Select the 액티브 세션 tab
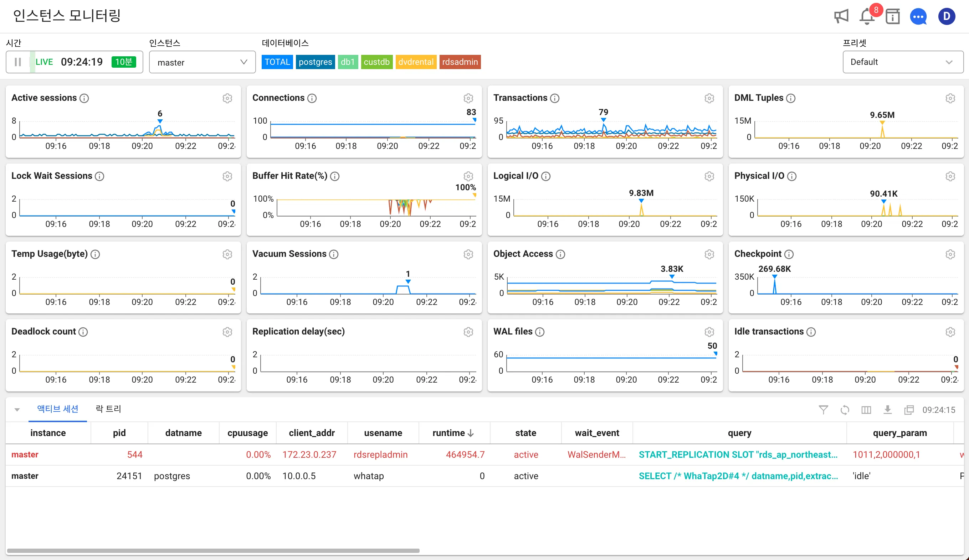Viewport: 969px width, 560px height. click(58, 409)
